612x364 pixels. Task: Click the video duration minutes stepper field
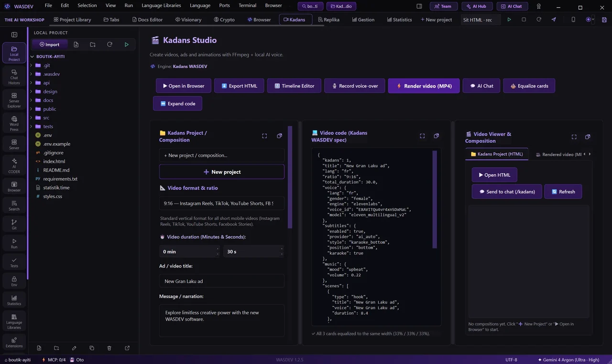pos(190,251)
